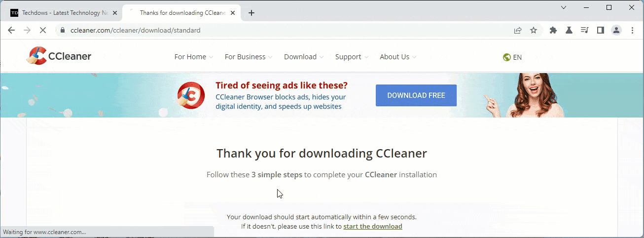The width and height of the screenshot is (644, 238).
Task: Open the Extensions puzzle icon
Action: (553, 30)
